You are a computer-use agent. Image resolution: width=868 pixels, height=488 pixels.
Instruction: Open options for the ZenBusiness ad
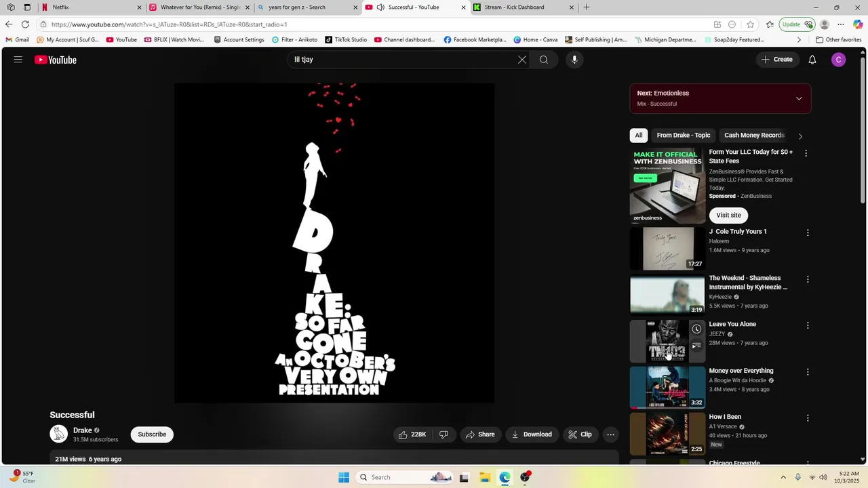806,153
